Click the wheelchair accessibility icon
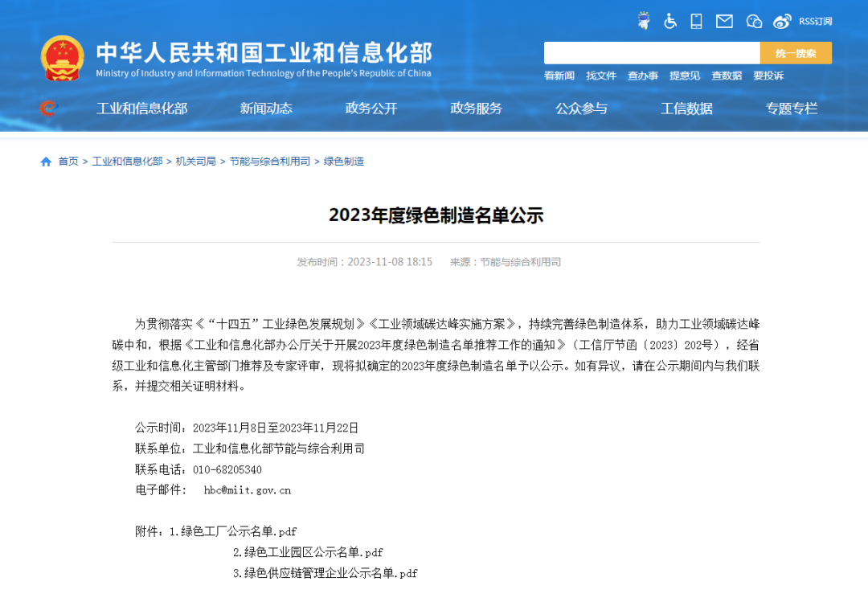The height and width of the screenshot is (606, 868). [x=670, y=21]
